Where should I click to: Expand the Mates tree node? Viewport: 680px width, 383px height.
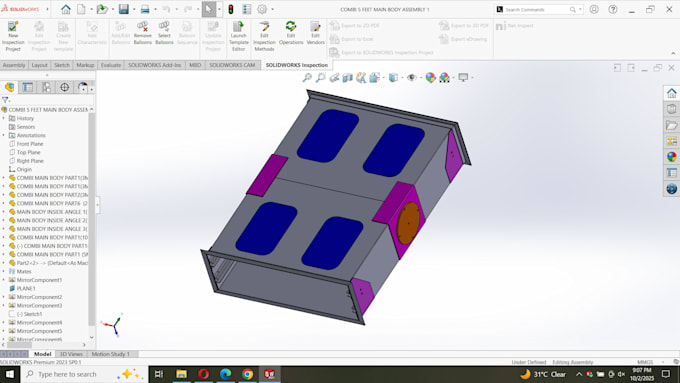tap(4, 271)
